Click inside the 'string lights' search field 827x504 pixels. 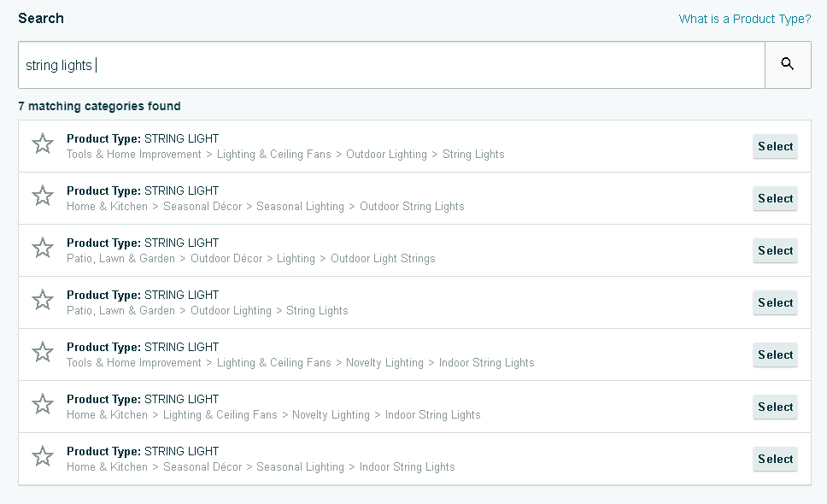point(390,65)
